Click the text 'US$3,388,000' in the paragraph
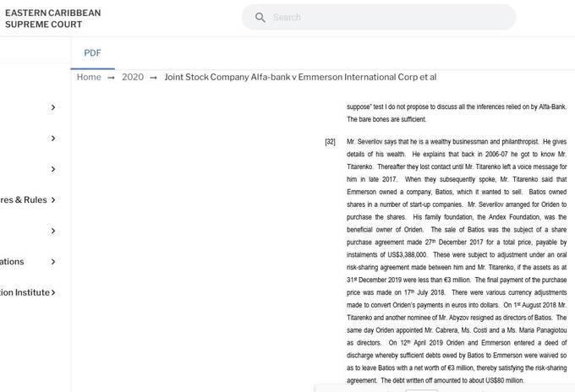The height and width of the screenshot is (392, 575). [x=407, y=254]
